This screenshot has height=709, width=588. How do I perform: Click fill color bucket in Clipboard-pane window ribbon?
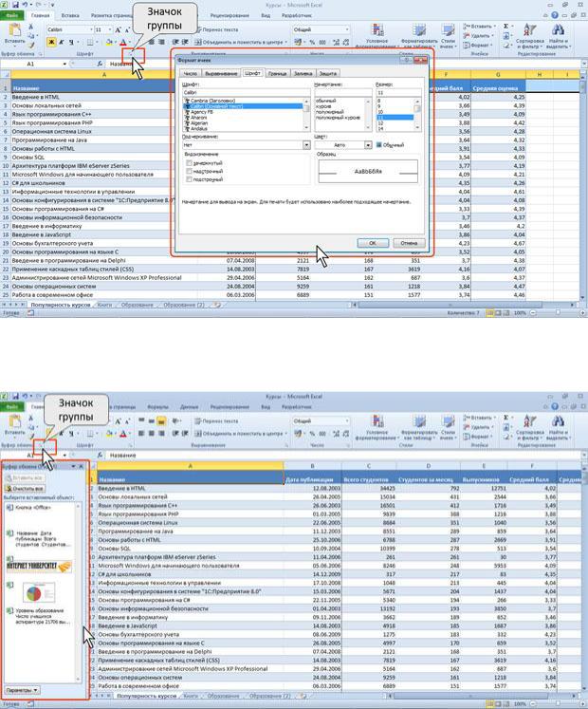tap(109, 434)
